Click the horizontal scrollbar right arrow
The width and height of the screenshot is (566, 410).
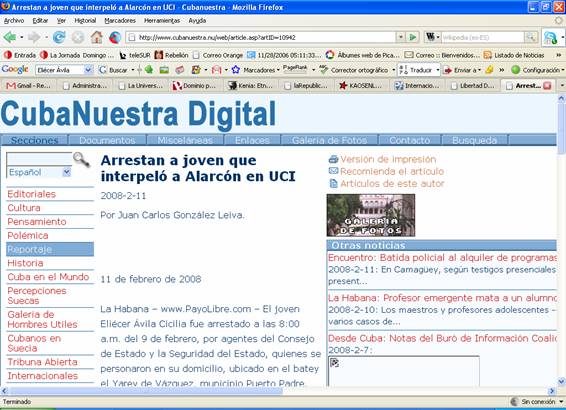point(552,391)
